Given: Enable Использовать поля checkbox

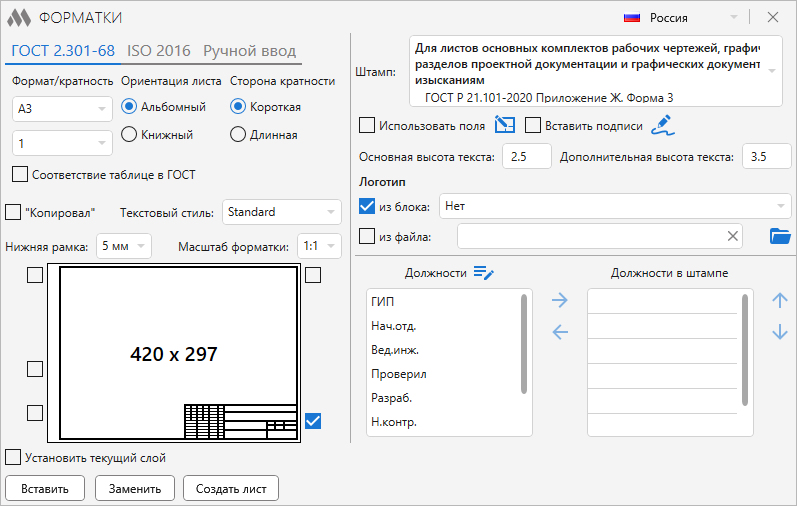Looking at the screenshot, I should (x=367, y=125).
